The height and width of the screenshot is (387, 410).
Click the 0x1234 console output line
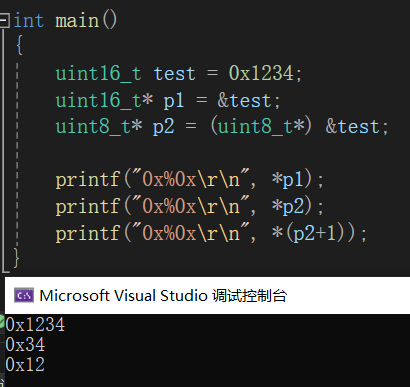(x=35, y=325)
